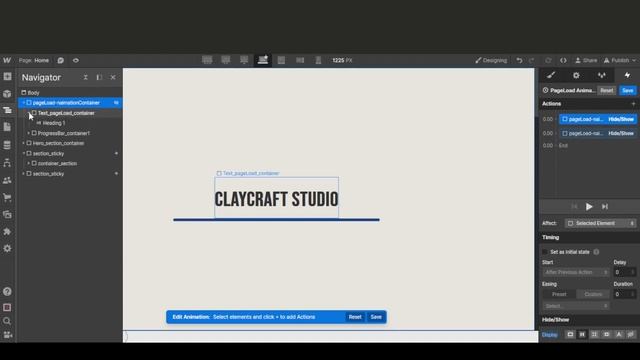Open the Apps puzzle panel
This screenshot has width=640, height=360.
[x=7, y=231]
